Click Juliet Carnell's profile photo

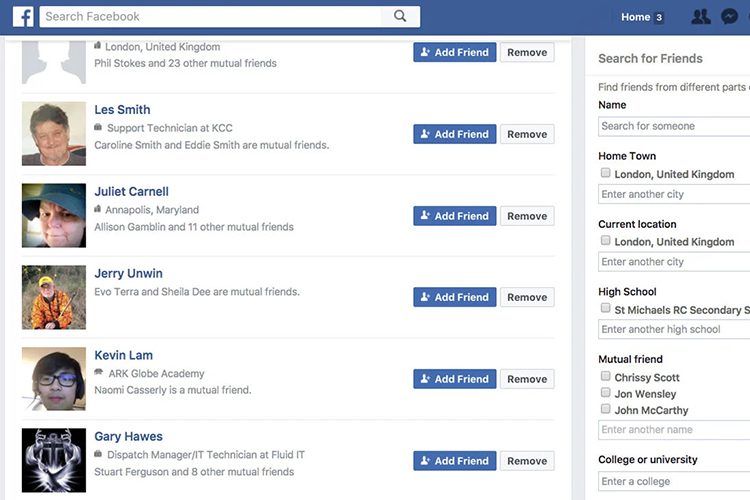[x=54, y=215]
